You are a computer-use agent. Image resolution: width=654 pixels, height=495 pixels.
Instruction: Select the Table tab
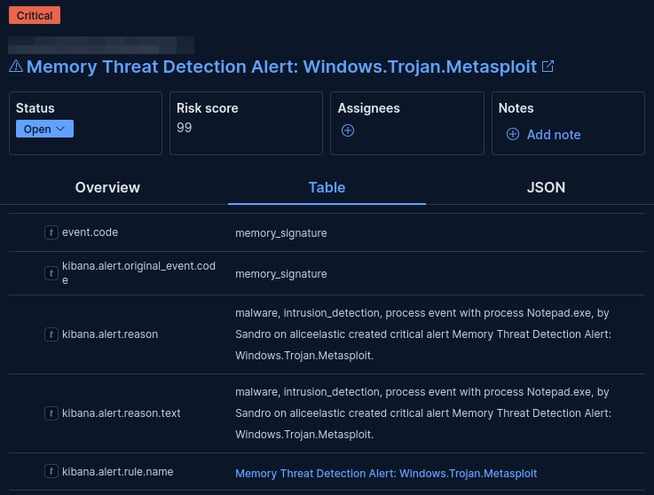click(327, 188)
